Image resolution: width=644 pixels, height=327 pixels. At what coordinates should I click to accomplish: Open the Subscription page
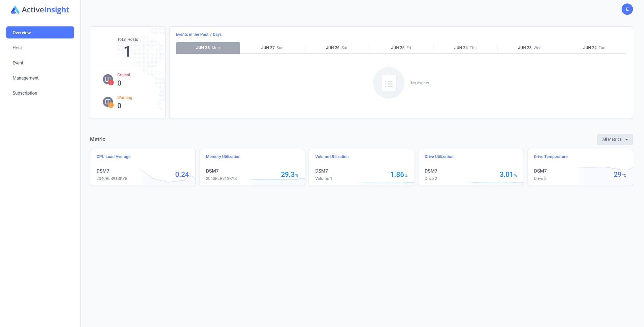point(25,93)
